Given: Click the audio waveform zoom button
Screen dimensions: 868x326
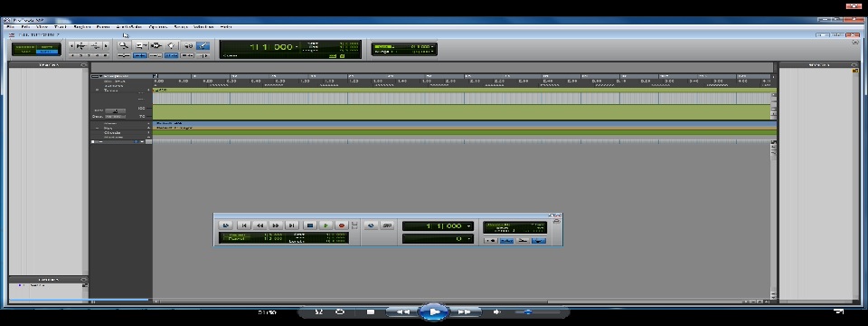Looking at the screenshot, I should 81,46.
